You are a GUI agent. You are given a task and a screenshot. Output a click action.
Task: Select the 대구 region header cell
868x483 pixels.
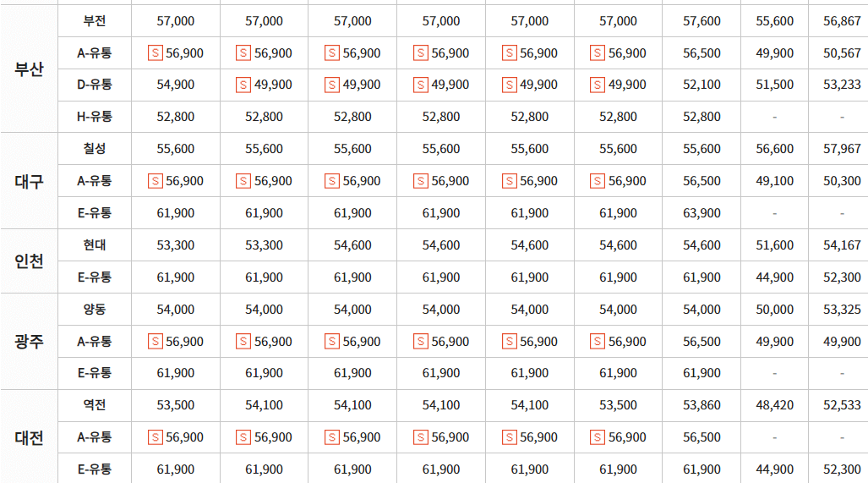tap(29, 181)
